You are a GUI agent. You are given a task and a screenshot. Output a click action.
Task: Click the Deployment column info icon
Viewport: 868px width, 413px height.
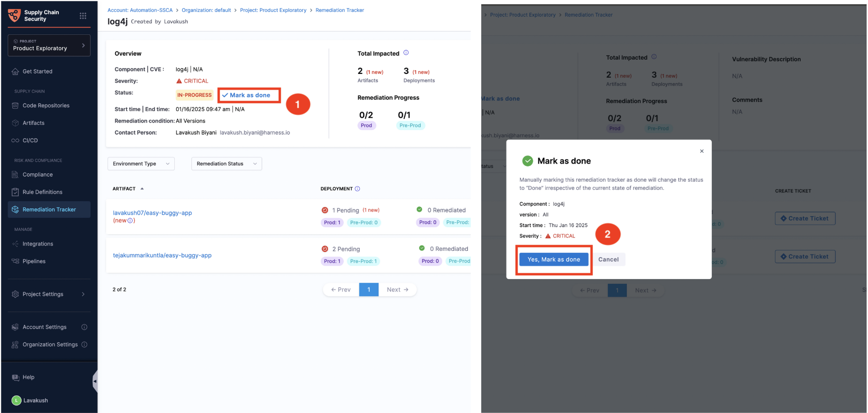[358, 189]
